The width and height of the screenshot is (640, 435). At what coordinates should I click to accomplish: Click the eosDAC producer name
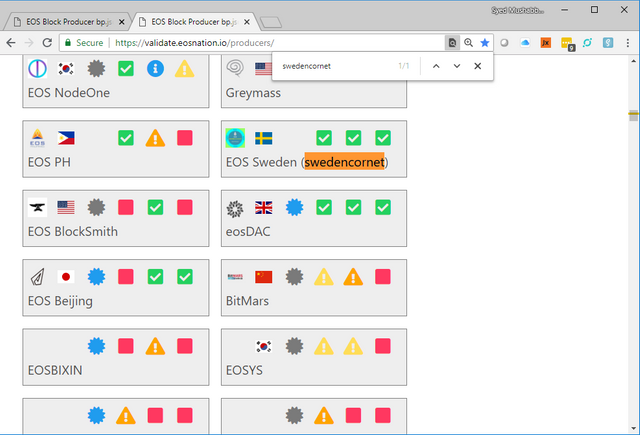[x=248, y=232]
